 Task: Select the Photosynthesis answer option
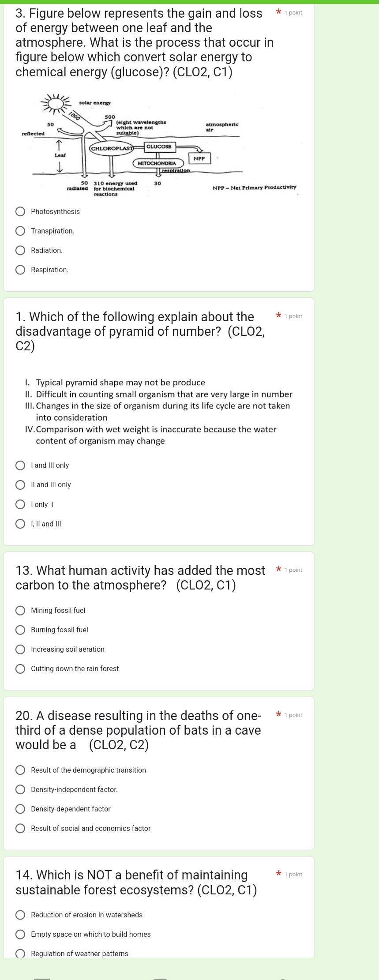tap(20, 212)
